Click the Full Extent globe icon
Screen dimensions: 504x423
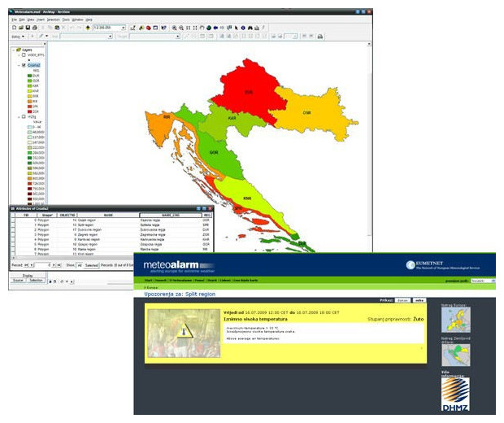[x=209, y=28]
